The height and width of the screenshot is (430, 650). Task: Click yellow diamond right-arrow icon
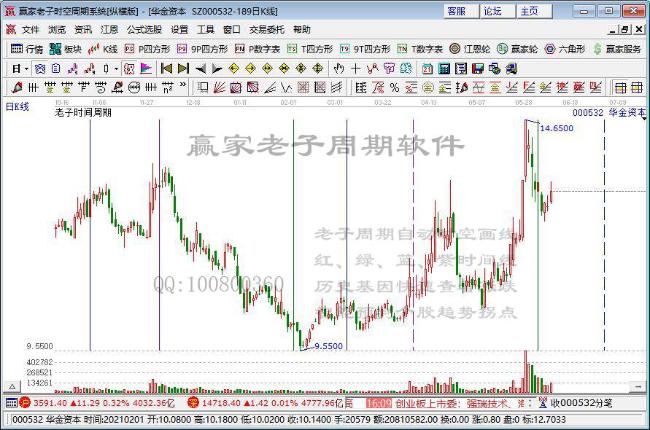coord(250,68)
